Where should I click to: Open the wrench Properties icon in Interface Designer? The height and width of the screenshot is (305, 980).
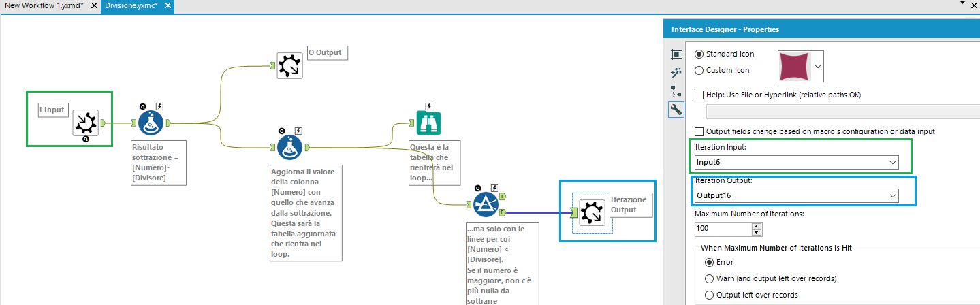pyautogui.click(x=676, y=110)
